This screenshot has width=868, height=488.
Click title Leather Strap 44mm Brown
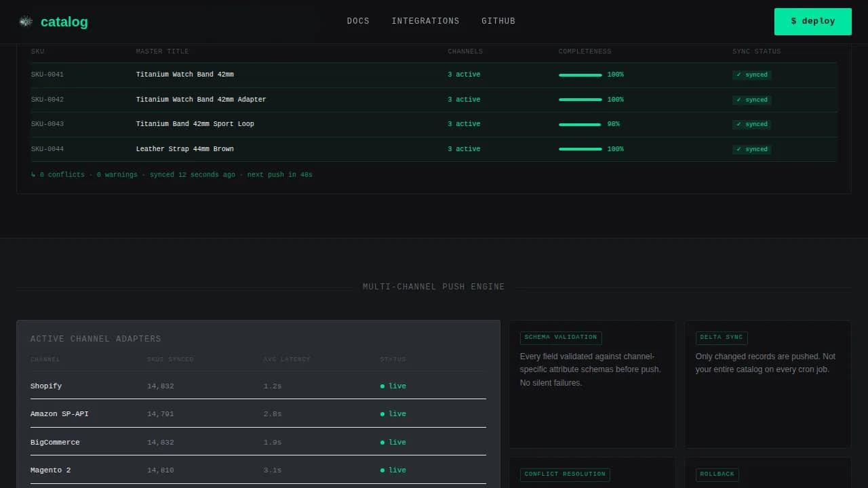click(185, 149)
